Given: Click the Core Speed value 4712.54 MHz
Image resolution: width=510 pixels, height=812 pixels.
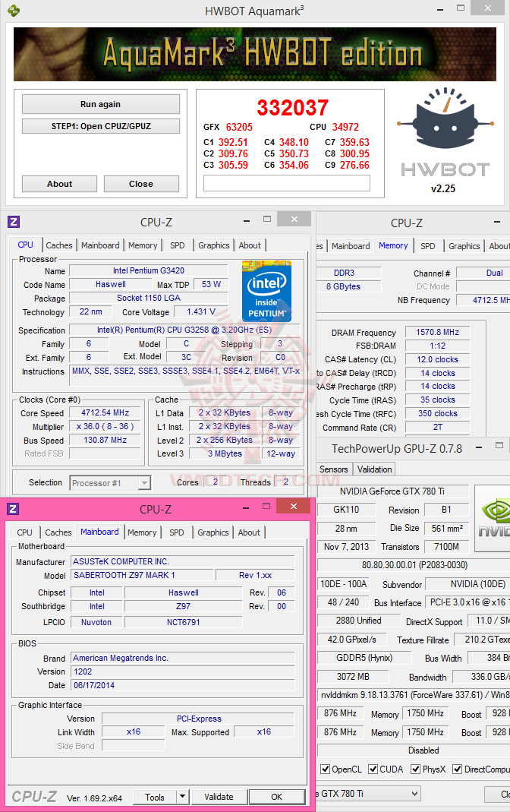Looking at the screenshot, I should [105, 412].
